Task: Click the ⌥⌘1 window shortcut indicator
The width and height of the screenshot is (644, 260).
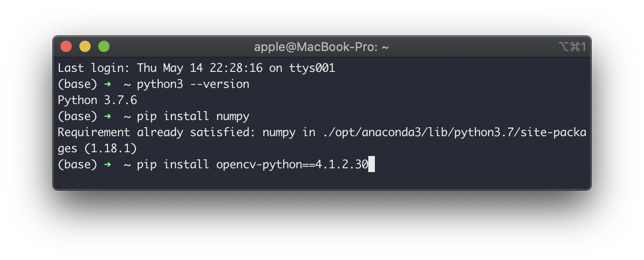Action: [x=572, y=47]
